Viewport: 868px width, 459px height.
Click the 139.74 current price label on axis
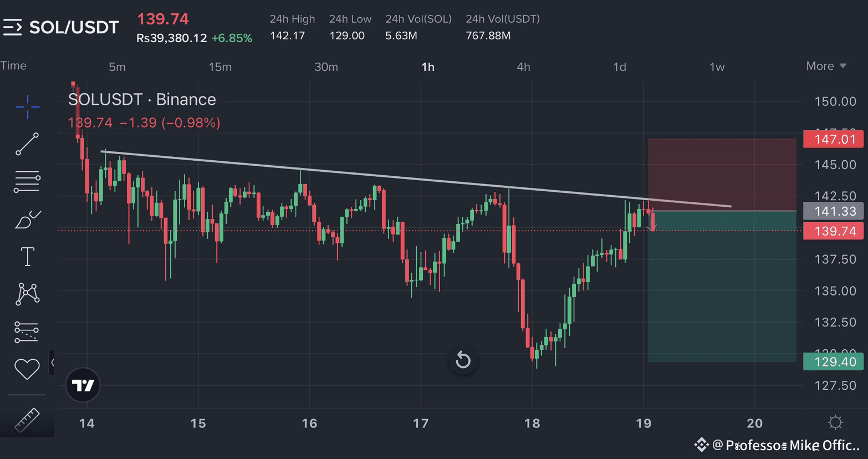pyautogui.click(x=833, y=231)
